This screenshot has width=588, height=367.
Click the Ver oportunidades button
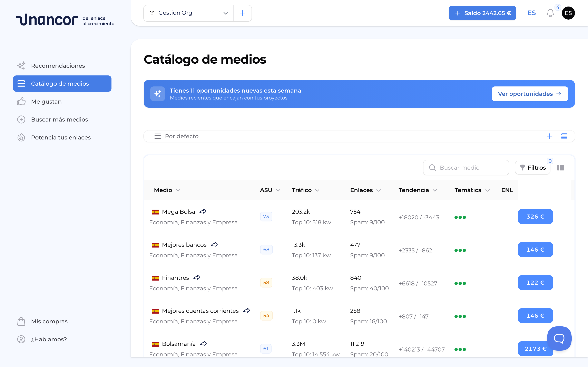pyautogui.click(x=530, y=94)
